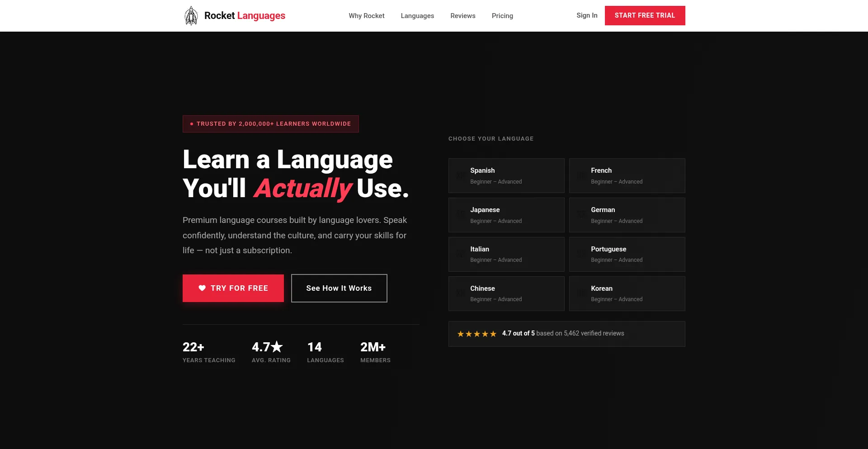The height and width of the screenshot is (449, 868).
Task: Click the five gold stars in reviews bar
Action: tap(477, 334)
